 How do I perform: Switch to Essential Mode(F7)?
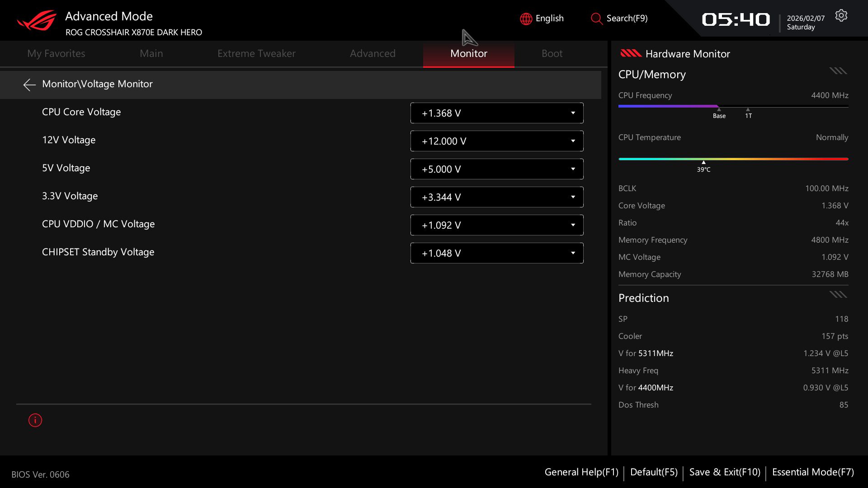[x=813, y=472]
